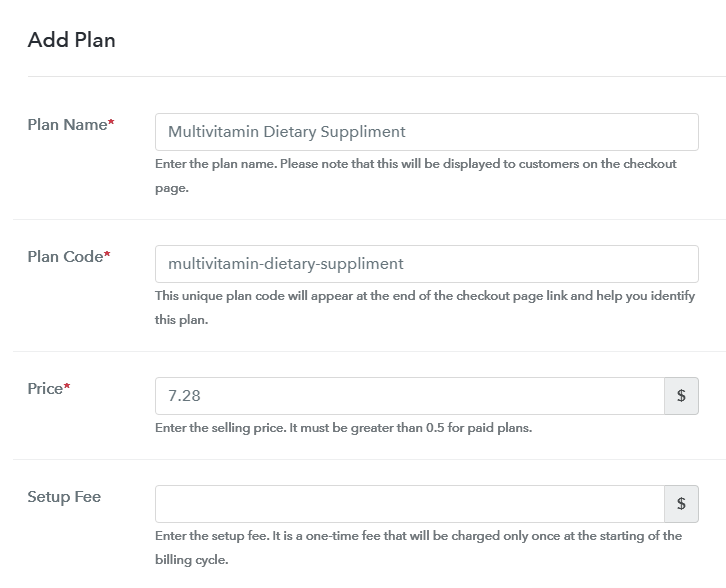Click the dollar sign beside Price field
Viewport: 726px width, 588px height.
click(x=681, y=395)
